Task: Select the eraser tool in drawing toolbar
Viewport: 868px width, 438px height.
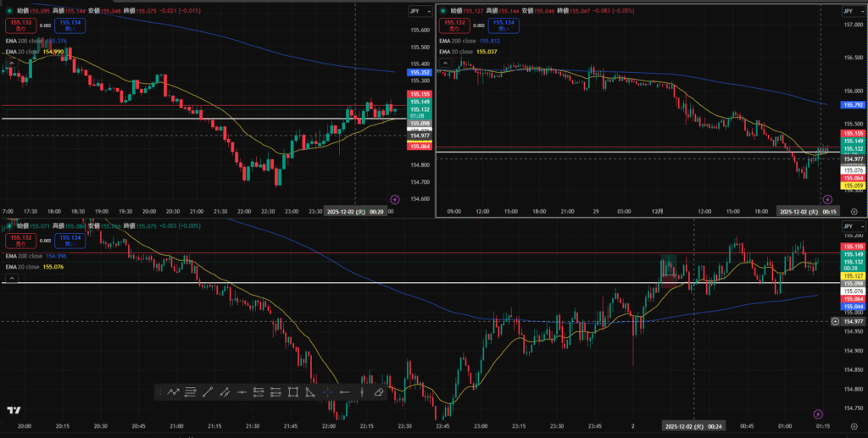Action: 379,392
